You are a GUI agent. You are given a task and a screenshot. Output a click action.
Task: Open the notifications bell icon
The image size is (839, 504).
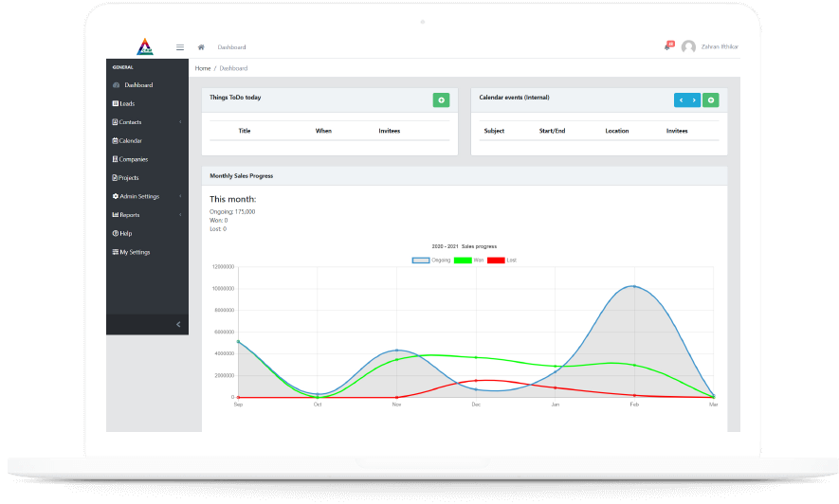668,46
